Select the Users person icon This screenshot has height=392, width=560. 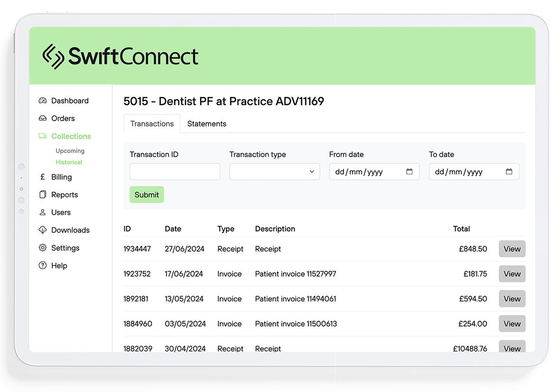[43, 212]
